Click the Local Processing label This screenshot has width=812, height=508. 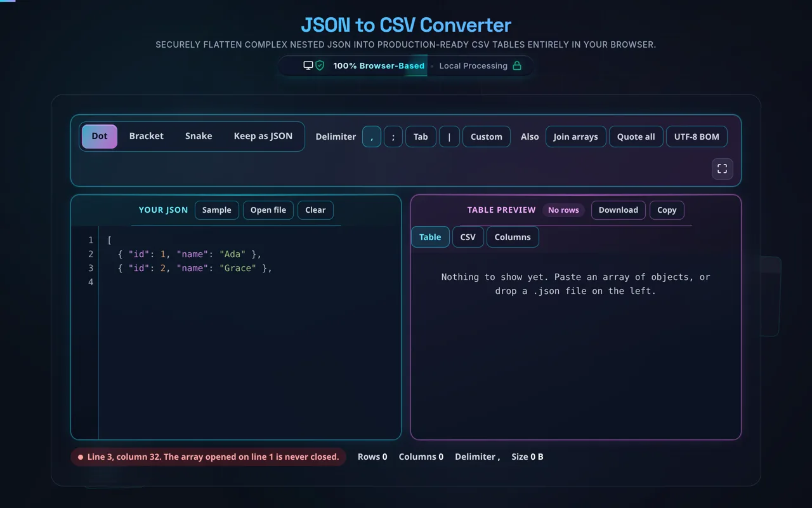click(x=473, y=65)
